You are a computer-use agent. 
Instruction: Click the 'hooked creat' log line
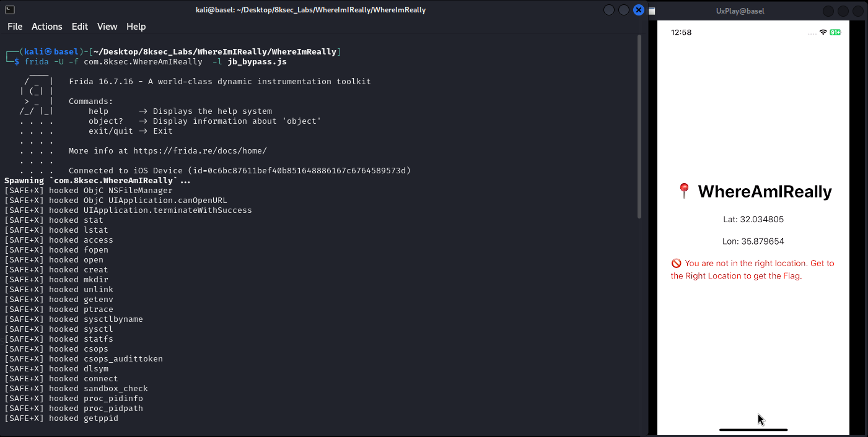click(x=56, y=270)
